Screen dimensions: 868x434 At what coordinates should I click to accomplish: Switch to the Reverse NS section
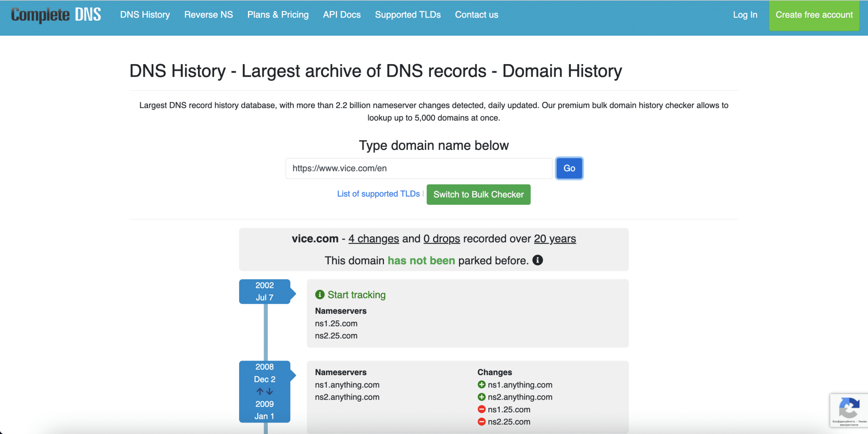tap(208, 14)
